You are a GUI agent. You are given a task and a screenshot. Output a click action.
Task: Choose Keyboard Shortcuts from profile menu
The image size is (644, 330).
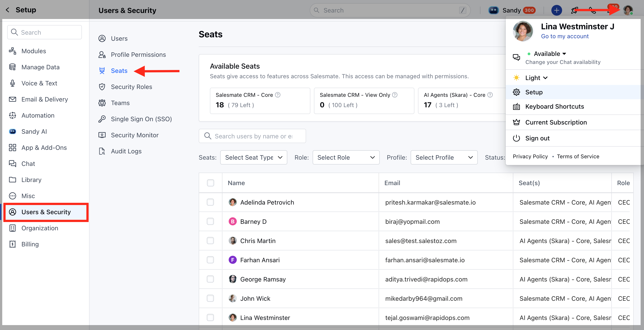click(x=554, y=106)
